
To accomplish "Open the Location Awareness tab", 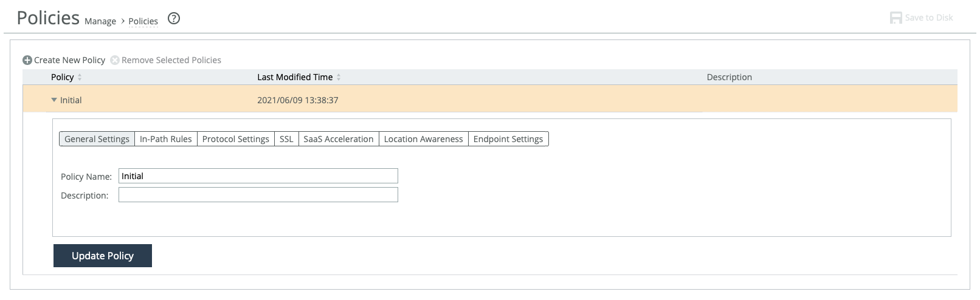I will (x=423, y=139).
